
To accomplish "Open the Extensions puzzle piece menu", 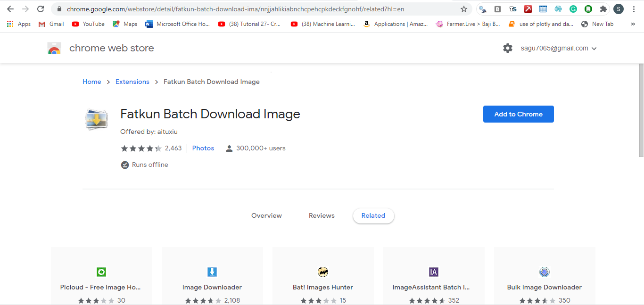I will click(x=603, y=9).
